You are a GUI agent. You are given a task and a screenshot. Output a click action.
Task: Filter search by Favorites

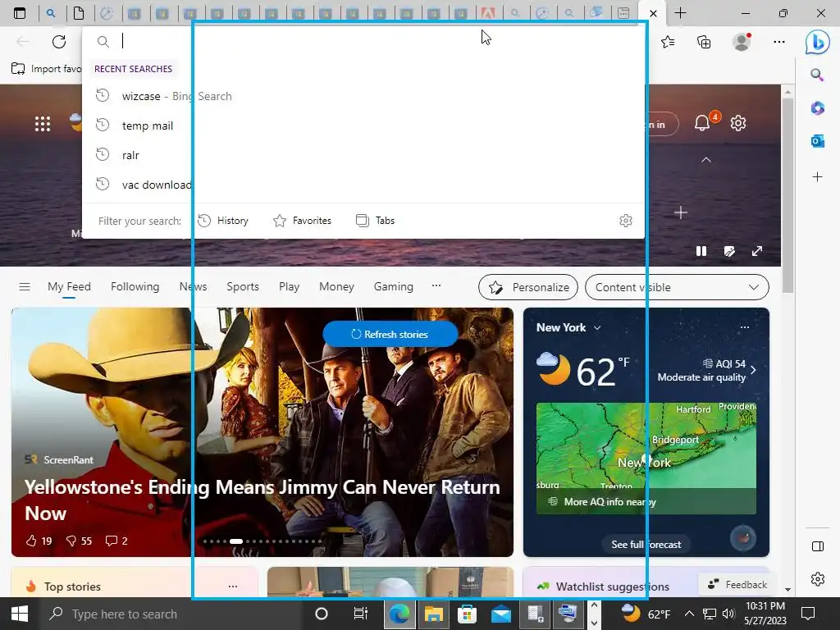[302, 221]
